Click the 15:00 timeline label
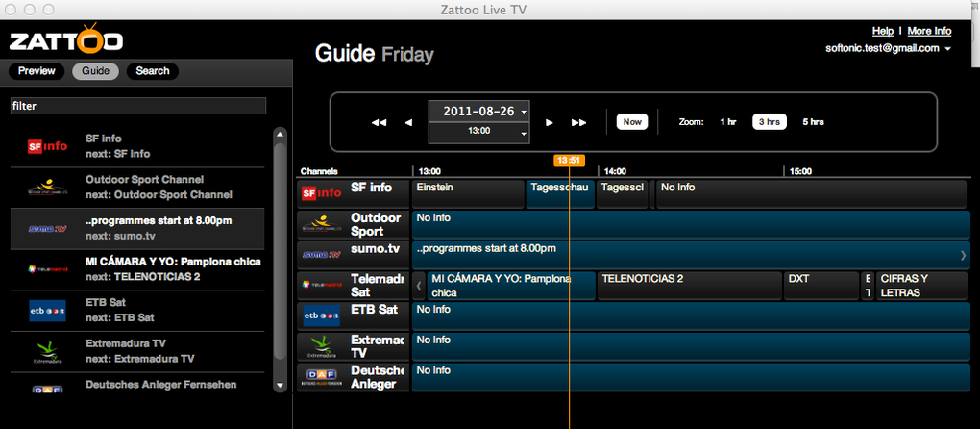Image resolution: width=980 pixels, height=429 pixels. [800, 171]
